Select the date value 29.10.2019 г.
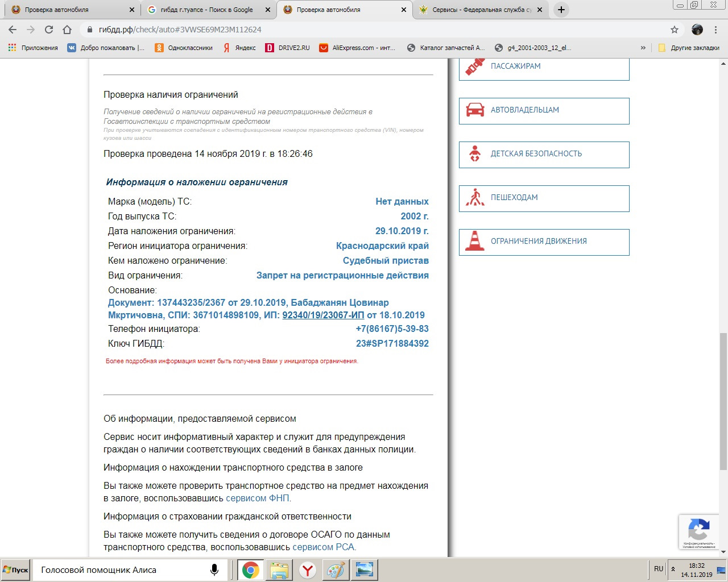This screenshot has width=728, height=582. click(402, 231)
